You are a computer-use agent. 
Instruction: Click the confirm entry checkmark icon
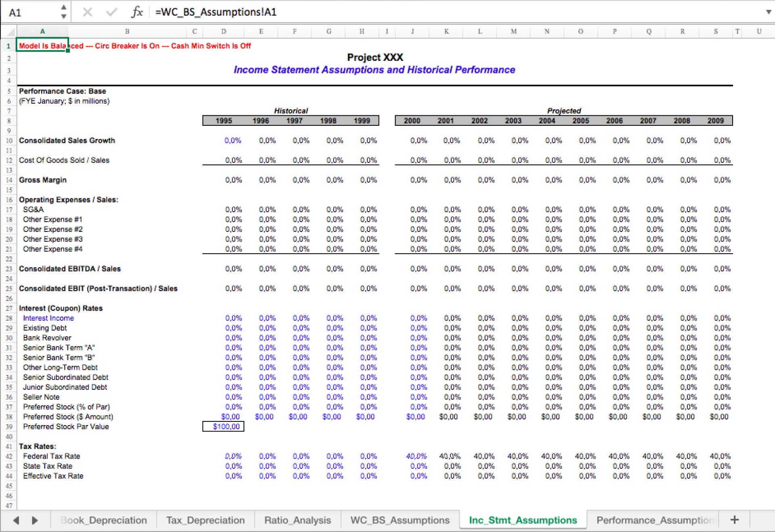click(x=112, y=12)
